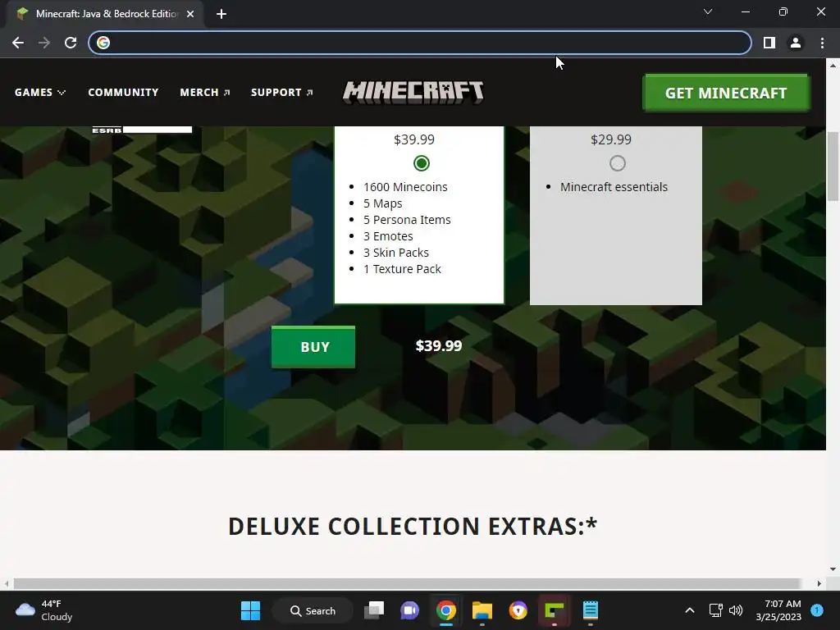This screenshot has width=840, height=630.
Task: Focus the browser address bar
Action: [420, 43]
